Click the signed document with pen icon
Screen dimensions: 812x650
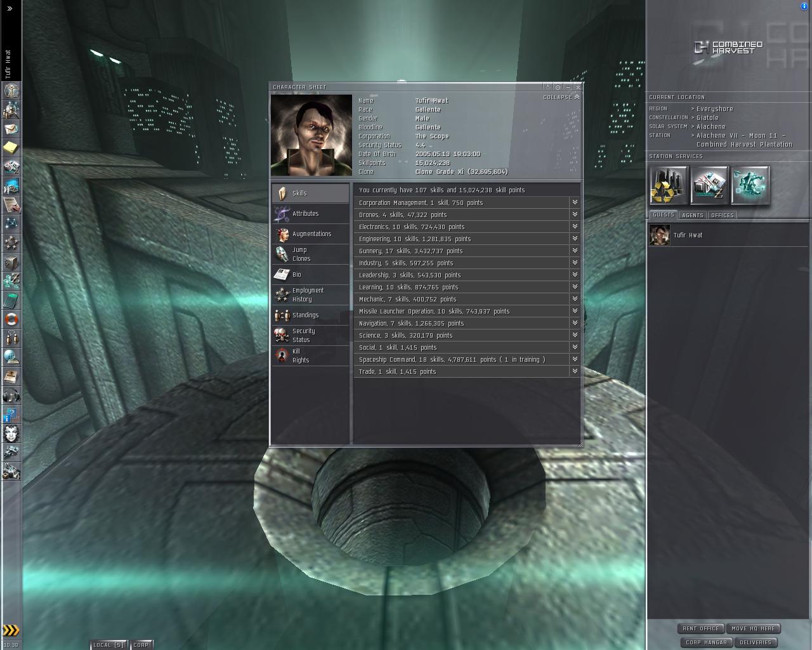[11, 205]
